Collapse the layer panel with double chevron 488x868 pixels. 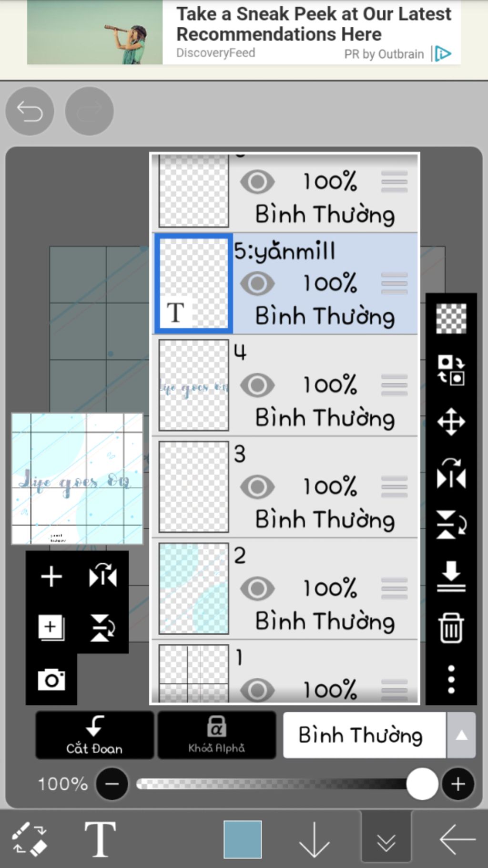pos(386,840)
